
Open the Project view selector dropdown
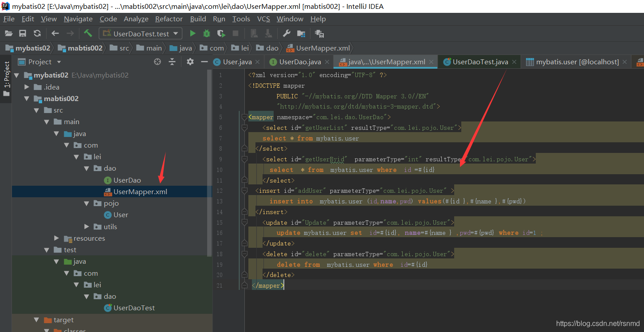59,62
